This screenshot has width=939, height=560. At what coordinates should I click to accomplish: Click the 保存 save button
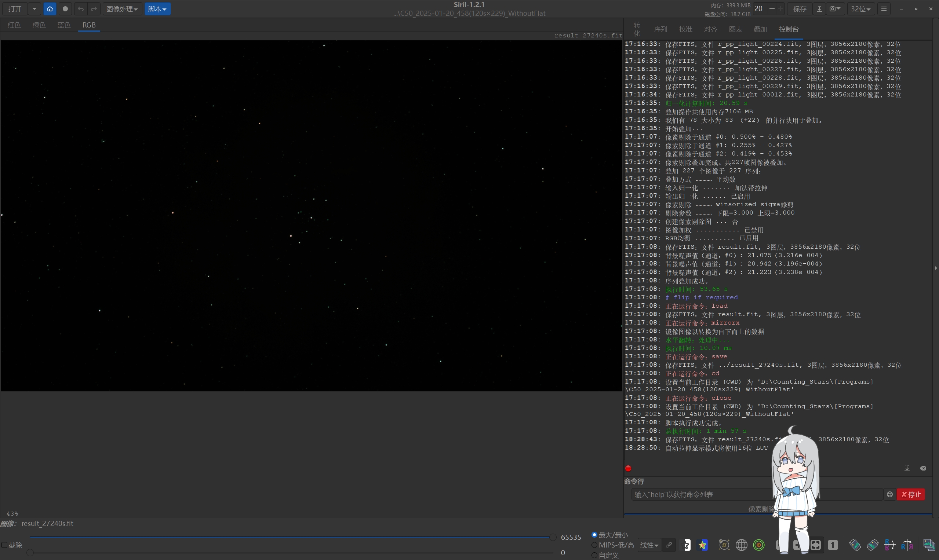pos(800,9)
